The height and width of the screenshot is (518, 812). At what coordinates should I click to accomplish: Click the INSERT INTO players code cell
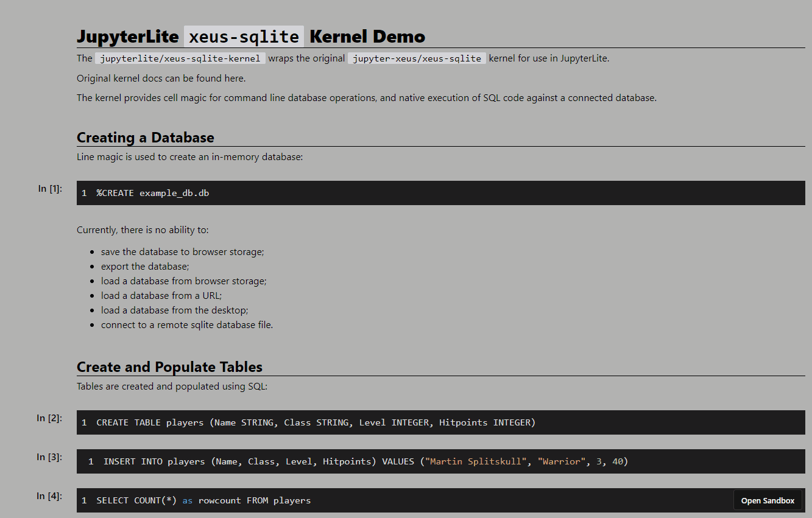[x=441, y=461]
